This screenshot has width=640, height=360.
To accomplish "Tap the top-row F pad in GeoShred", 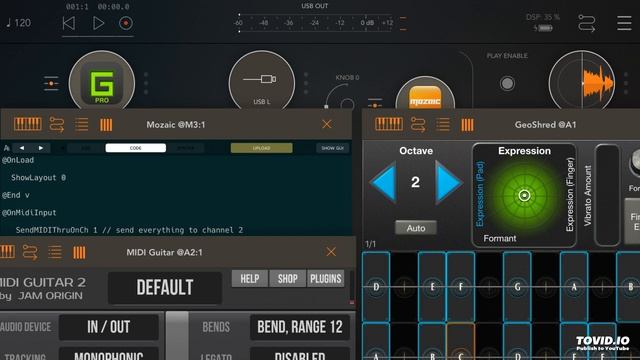I will tap(460, 287).
